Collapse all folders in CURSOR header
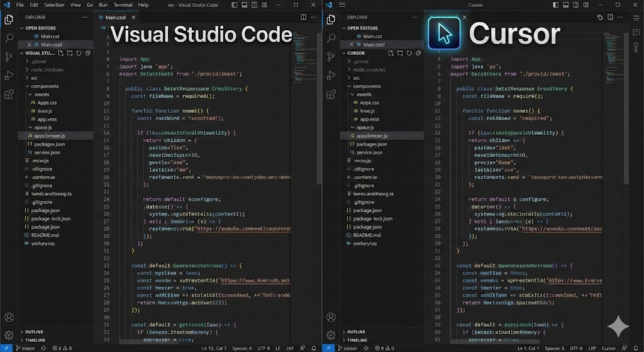 click(418, 53)
